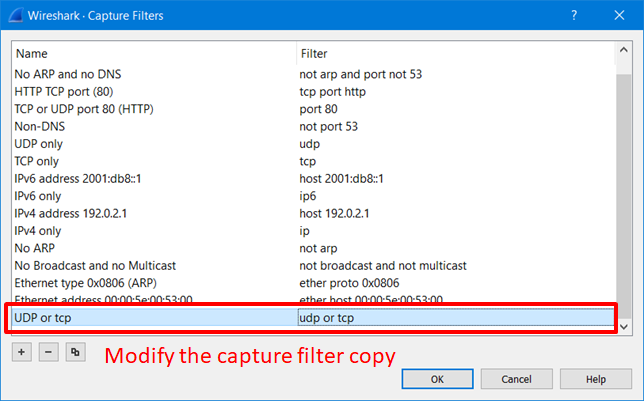Click filter value 'not arp'
Screen dimensions: 644x401
click(x=318, y=248)
